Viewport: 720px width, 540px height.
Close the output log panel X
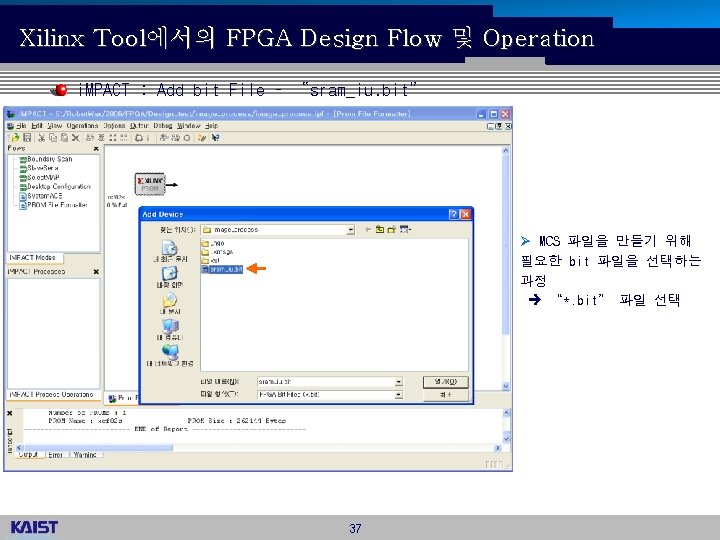point(10,413)
